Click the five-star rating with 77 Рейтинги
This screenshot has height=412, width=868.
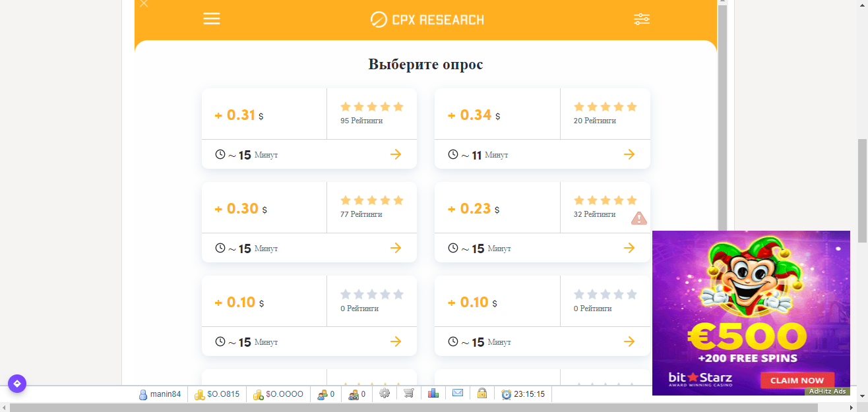pyautogui.click(x=372, y=200)
